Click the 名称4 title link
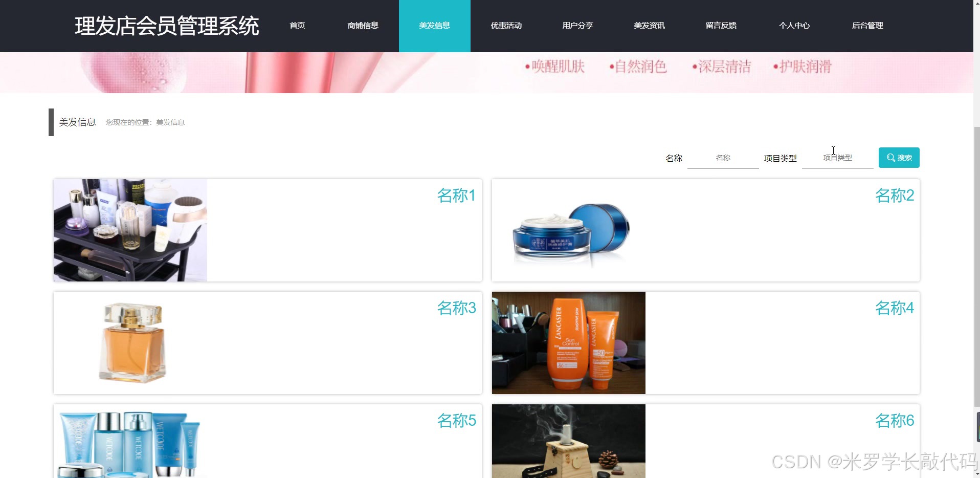This screenshot has height=478, width=980. [895, 308]
